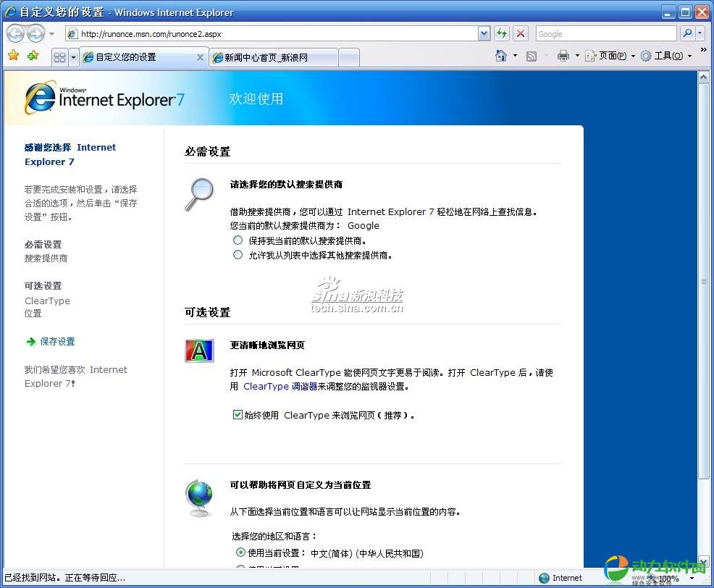
Task: Open the ClearType 调谐器 link
Action: click(280, 386)
